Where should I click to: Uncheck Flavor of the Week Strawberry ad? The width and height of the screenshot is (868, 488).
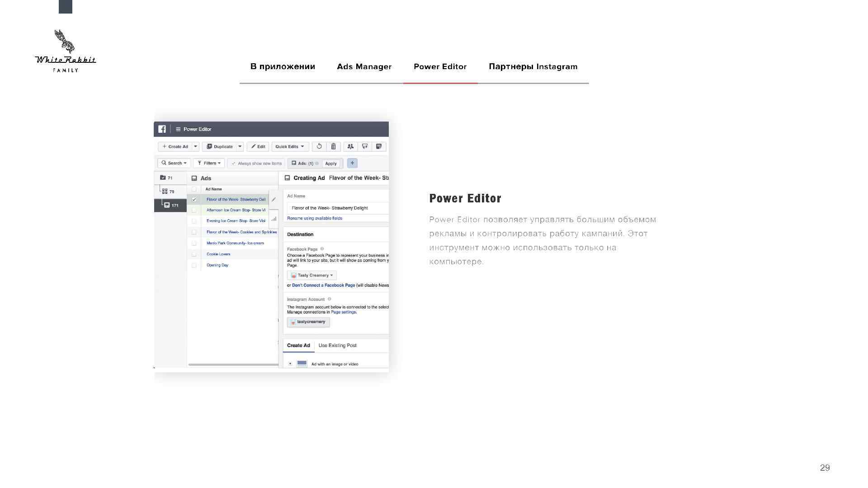pos(194,199)
